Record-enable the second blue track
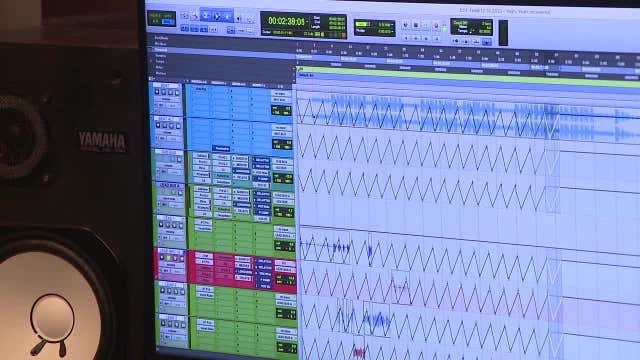 pyautogui.click(x=158, y=126)
